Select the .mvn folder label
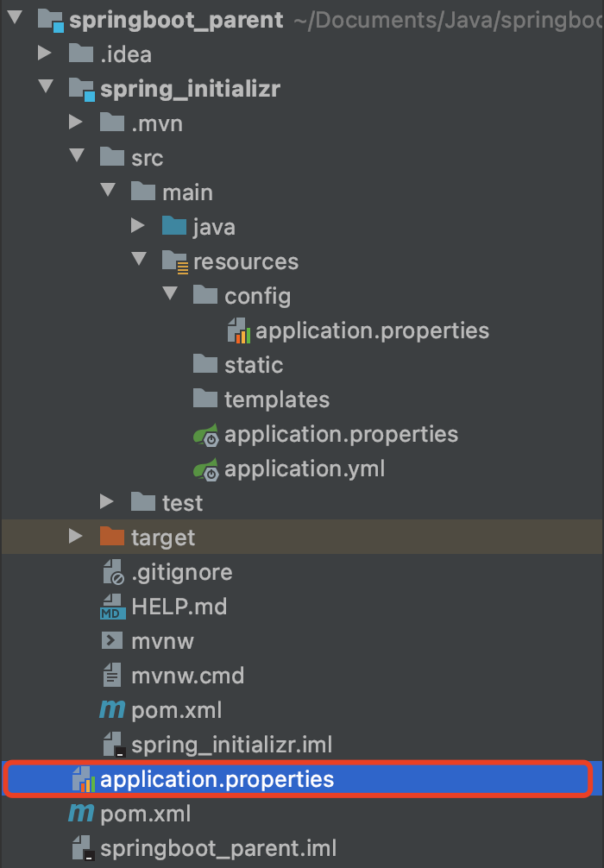Image resolution: width=604 pixels, height=868 pixels. [157, 123]
